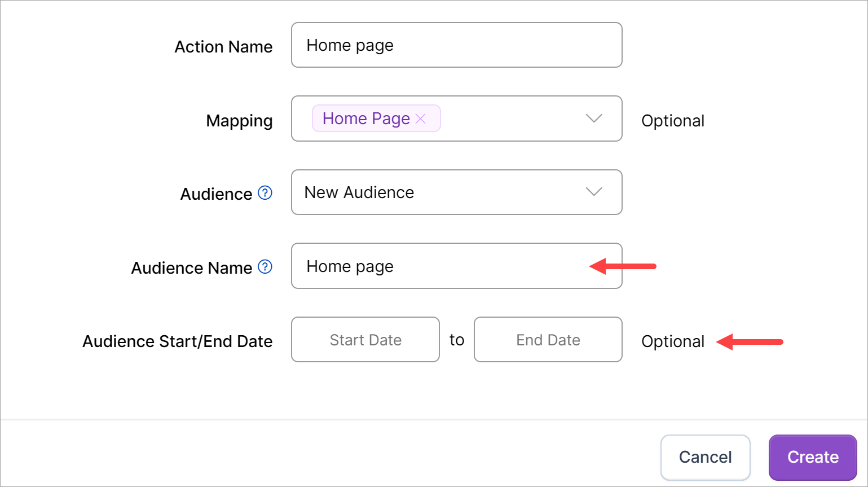The image size is (868, 487).
Task: Remove the Home Page mapping tag
Action: (421, 119)
